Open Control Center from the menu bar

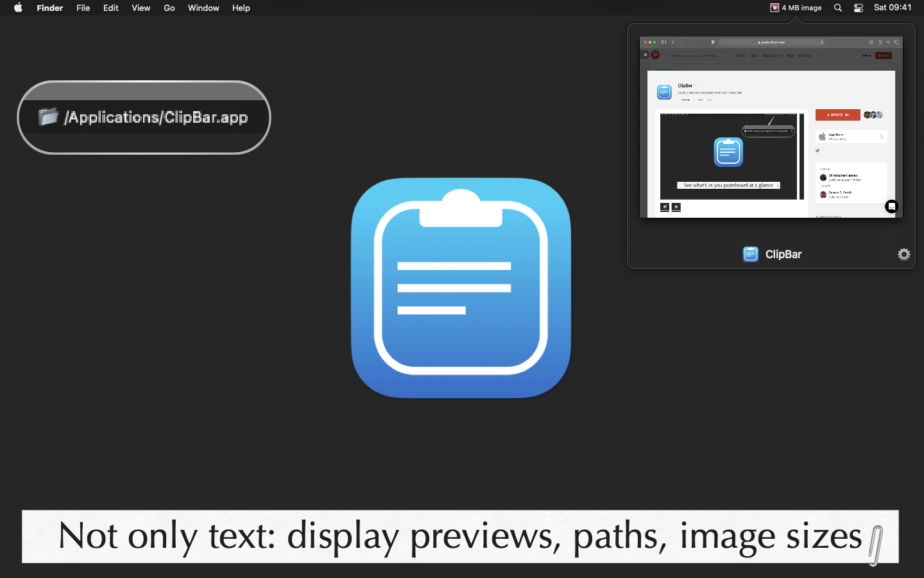[x=858, y=8]
